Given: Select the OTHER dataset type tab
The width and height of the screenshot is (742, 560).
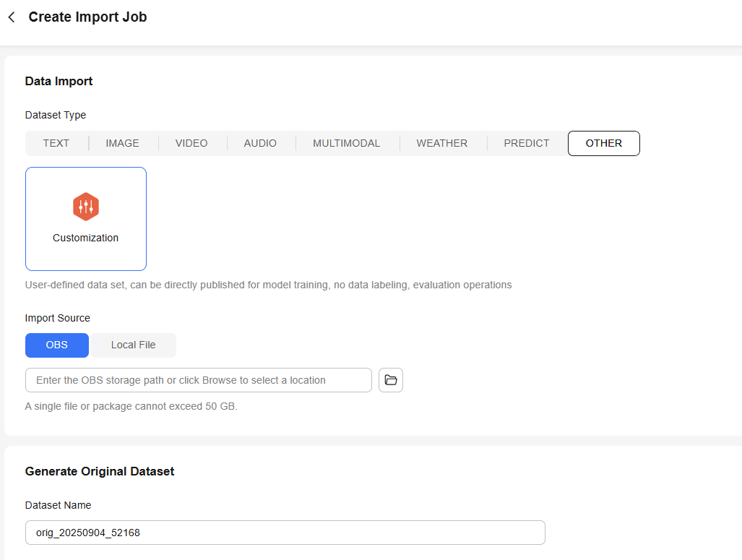Looking at the screenshot, I should (603, 143).
